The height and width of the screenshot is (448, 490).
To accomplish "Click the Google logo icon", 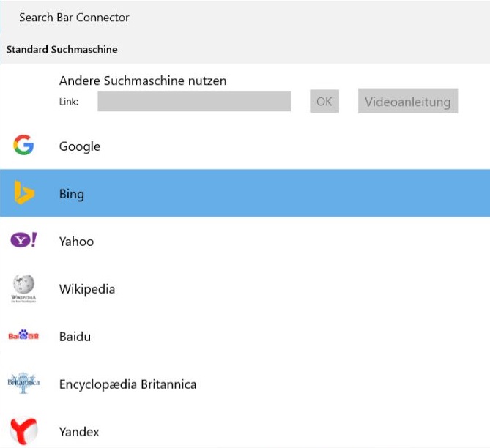I will coord(23,145).
